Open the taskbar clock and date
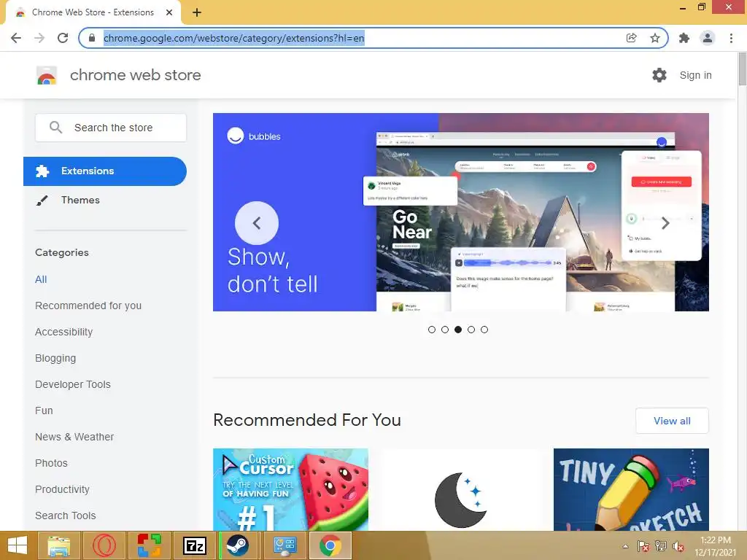747x560 pixels. pos(715,546)
